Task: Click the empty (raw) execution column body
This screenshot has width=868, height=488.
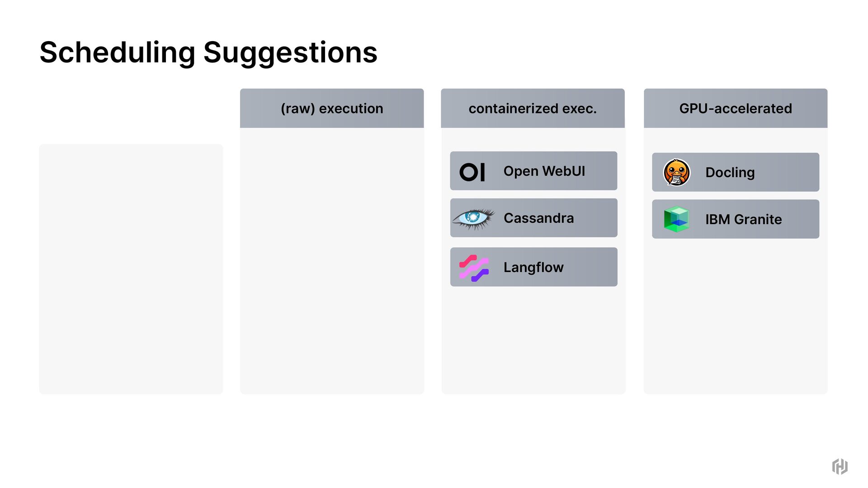Action: 332,261
